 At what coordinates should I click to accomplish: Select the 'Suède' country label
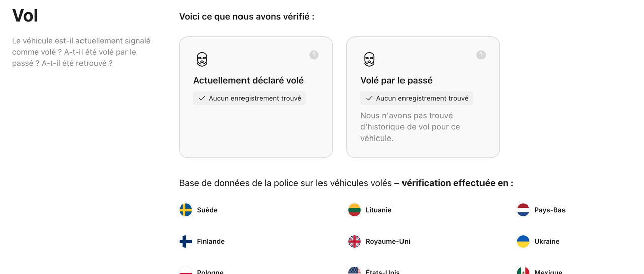[207, 210]
